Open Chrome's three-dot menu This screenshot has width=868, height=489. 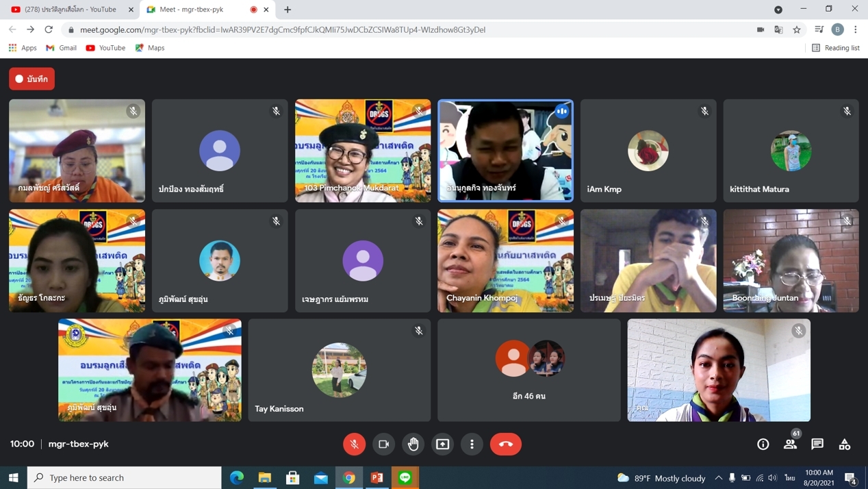(x=856, y=29)
